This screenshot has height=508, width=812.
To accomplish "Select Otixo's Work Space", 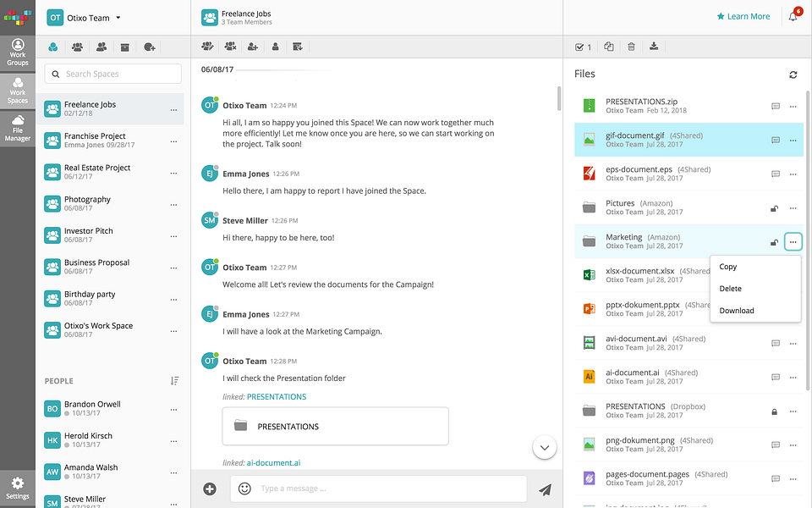I will (110, 330).
